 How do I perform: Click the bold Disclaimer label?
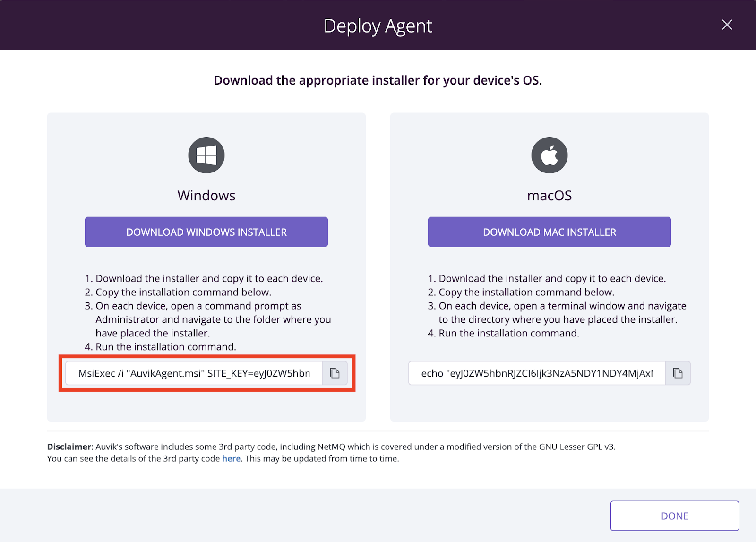(69, 447)
